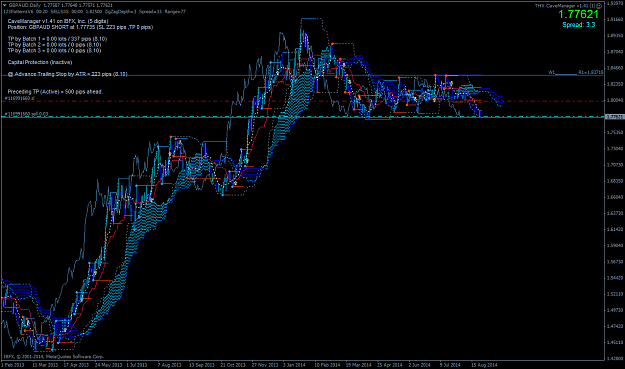This screenshot has height=369, width=625.
Task: Click the Advance Trailing Stop by ATR line
Action: [x=67, y=74]
